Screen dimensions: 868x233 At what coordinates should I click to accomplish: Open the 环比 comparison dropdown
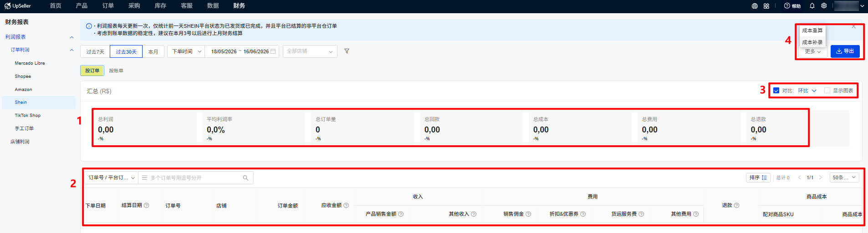tap(807, 91)
